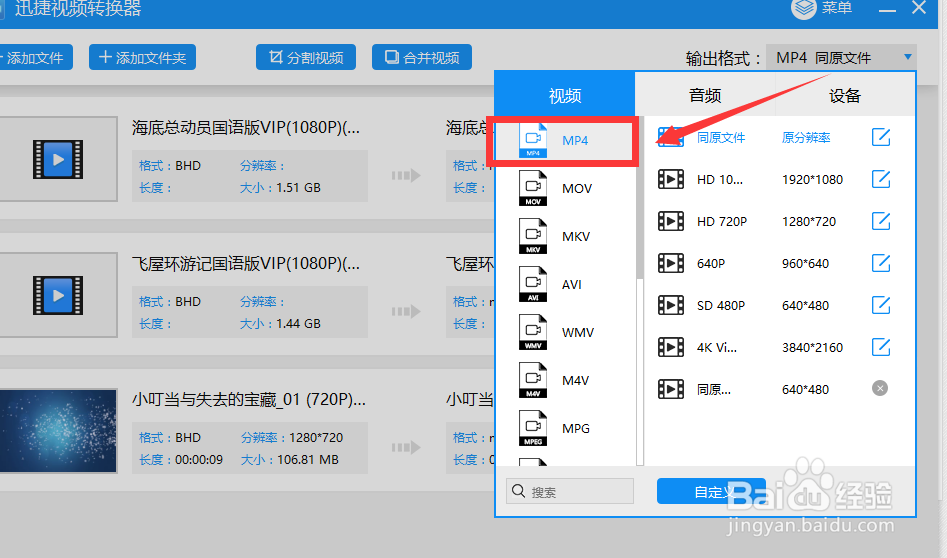Click the 00:00:09 duration value
This screenshot has height=558, width=947.
tap(199, 460)
